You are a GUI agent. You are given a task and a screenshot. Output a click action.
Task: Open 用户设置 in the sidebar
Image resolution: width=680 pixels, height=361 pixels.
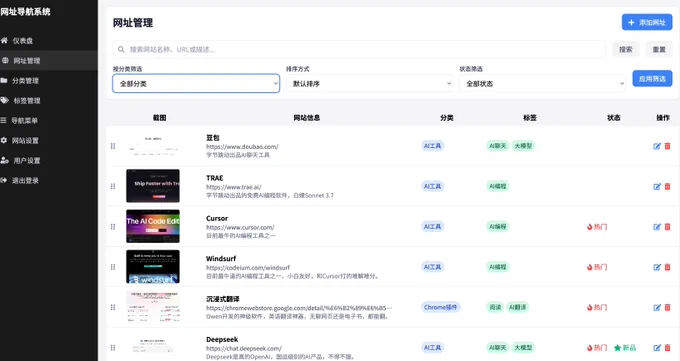49,160
